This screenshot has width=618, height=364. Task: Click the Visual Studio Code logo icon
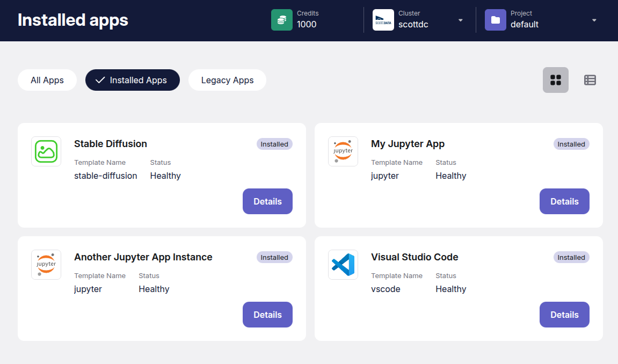click(x=343, y=265)
